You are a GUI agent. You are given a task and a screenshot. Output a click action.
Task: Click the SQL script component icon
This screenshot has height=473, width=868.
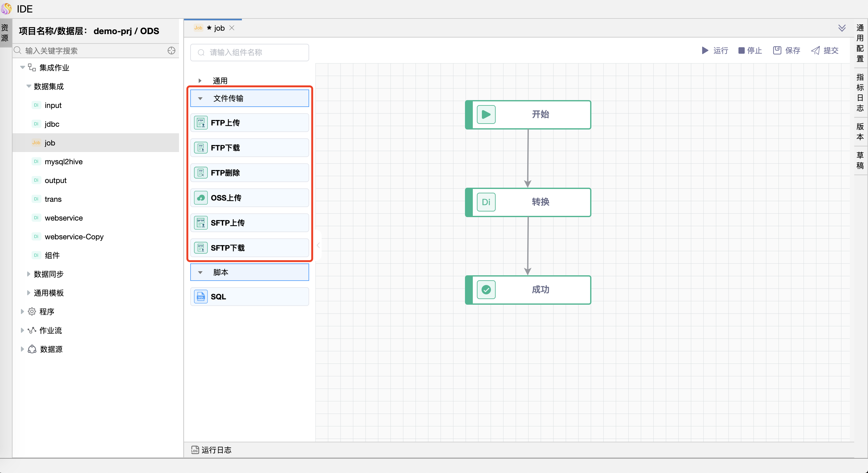(x=201, y=297)
